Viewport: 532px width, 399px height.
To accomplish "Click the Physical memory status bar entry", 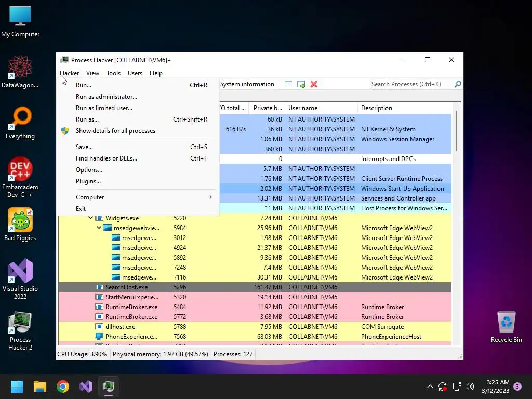I will click(x=160, y=354).
